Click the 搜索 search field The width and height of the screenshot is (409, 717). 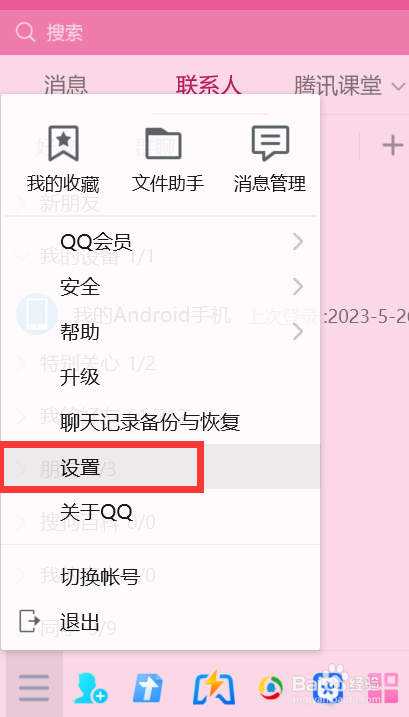point(204,32)
